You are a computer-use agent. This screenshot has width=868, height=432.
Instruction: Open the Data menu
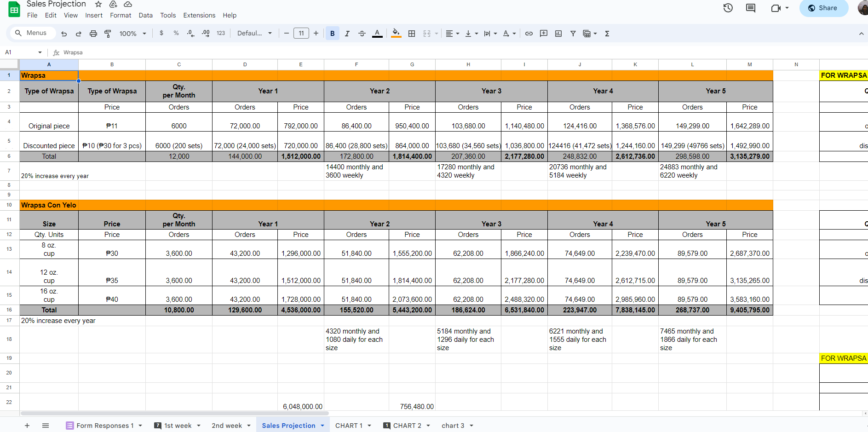tap(146, 15)
